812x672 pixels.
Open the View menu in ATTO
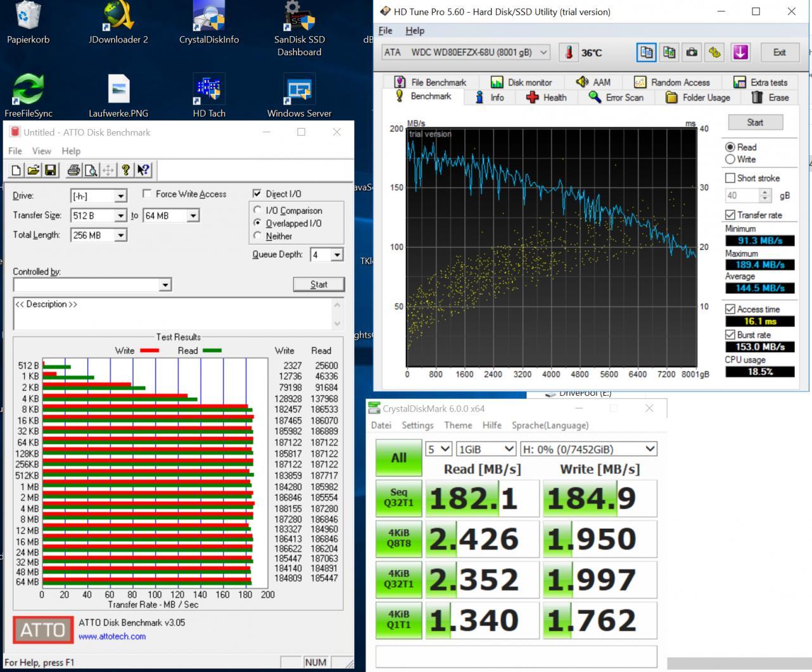[x=42, y=151]
